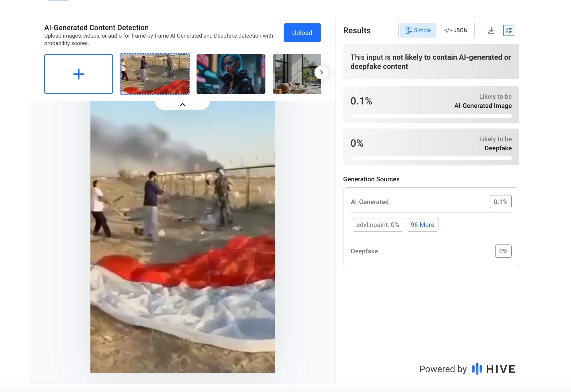Switch to JSON results view
571x392 pixels.
click(x=455, y=30)
